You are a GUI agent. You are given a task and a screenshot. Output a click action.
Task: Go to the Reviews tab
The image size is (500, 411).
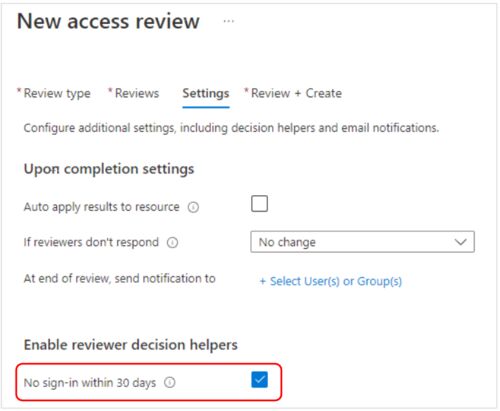134,93
